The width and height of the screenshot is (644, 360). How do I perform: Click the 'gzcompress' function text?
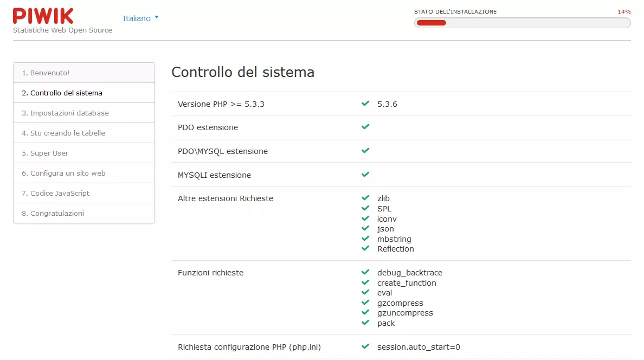coord(400,303)
